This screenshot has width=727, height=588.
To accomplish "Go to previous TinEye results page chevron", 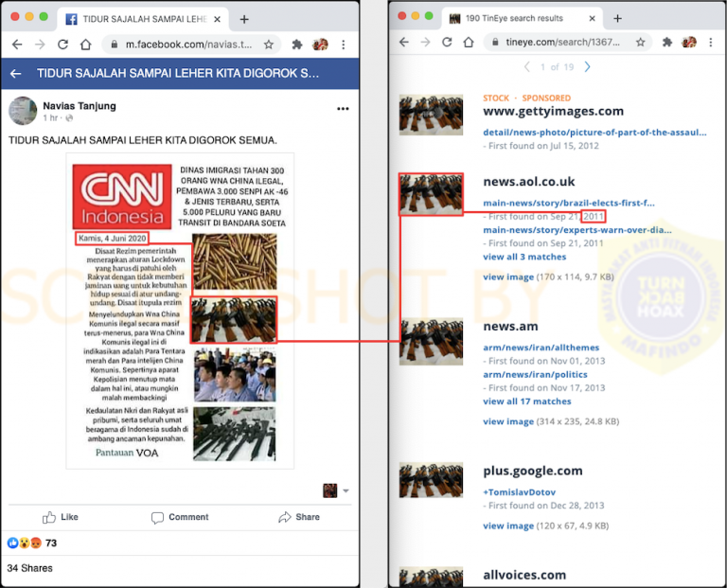I will click(527, 67).
